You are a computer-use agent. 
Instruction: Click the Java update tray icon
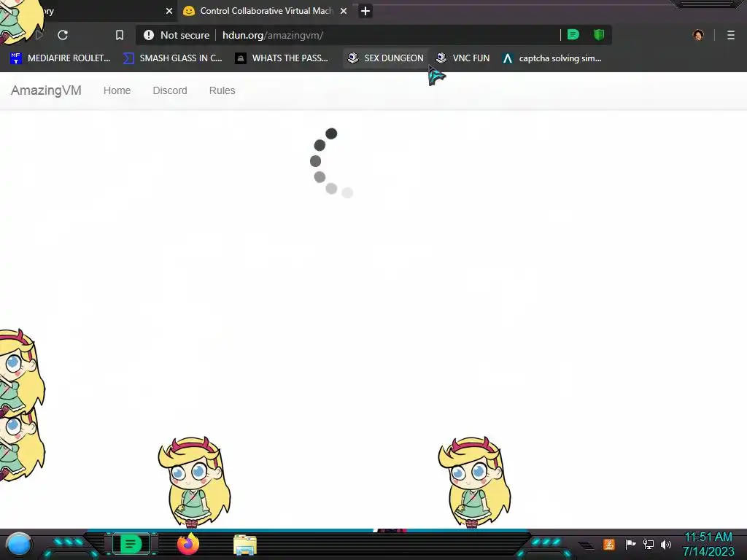tap(609, 544)
